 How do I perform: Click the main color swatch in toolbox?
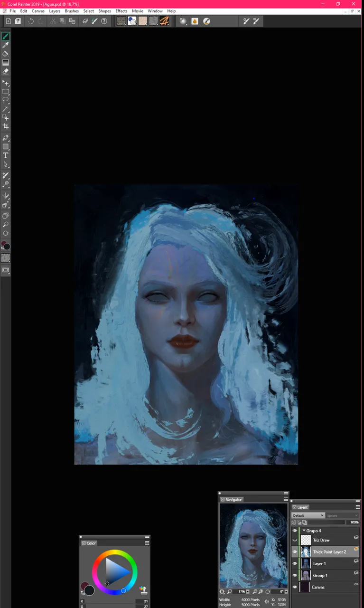(x=7, y=247)
